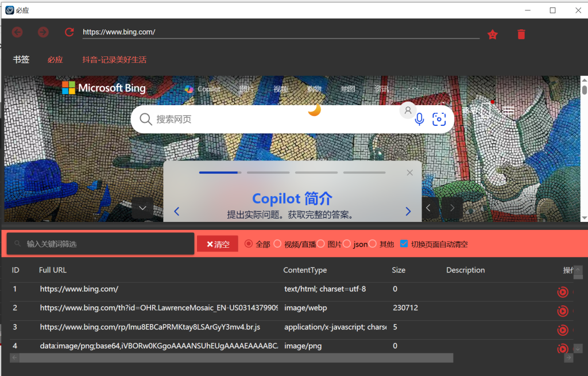Select the LawrenceMosaic image URL row

[158, 308]
